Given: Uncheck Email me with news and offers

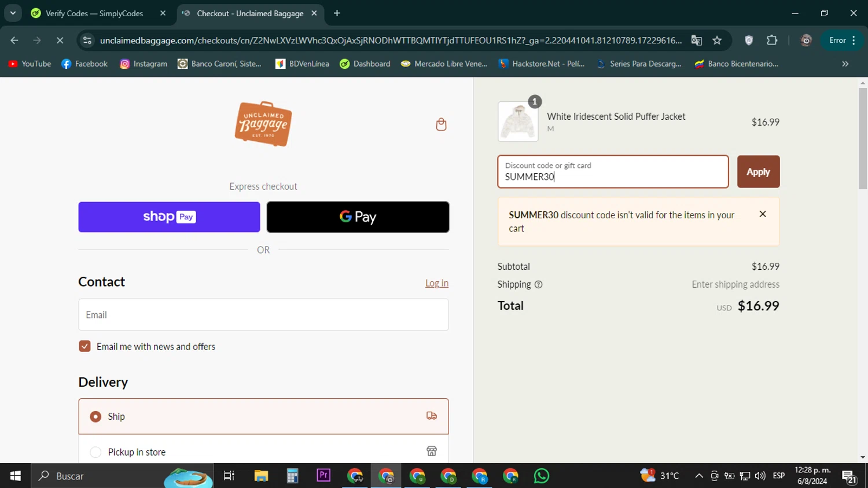Looking at the screenshot, I should (x=85, y=346).
